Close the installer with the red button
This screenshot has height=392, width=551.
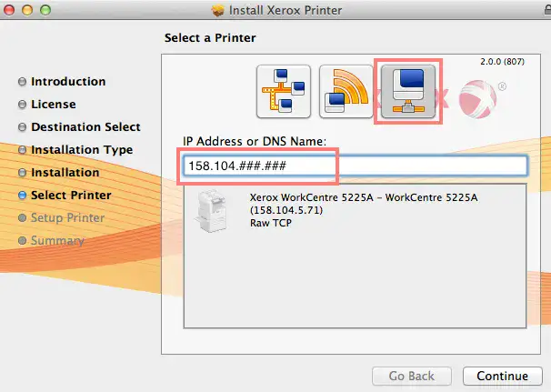click(x=9, y=10)
